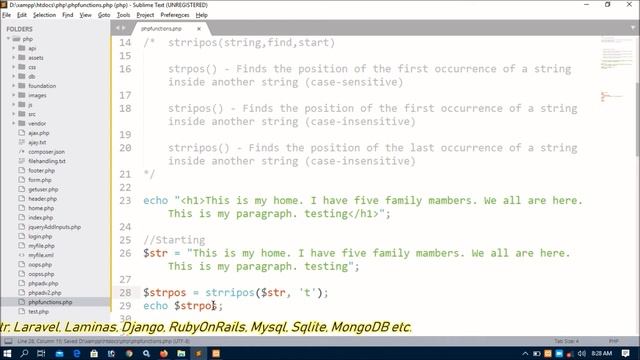Viewport: 640px width, 360px height.
Task: Click the PHP syntax status bar selector
Action: pos(613,341)
